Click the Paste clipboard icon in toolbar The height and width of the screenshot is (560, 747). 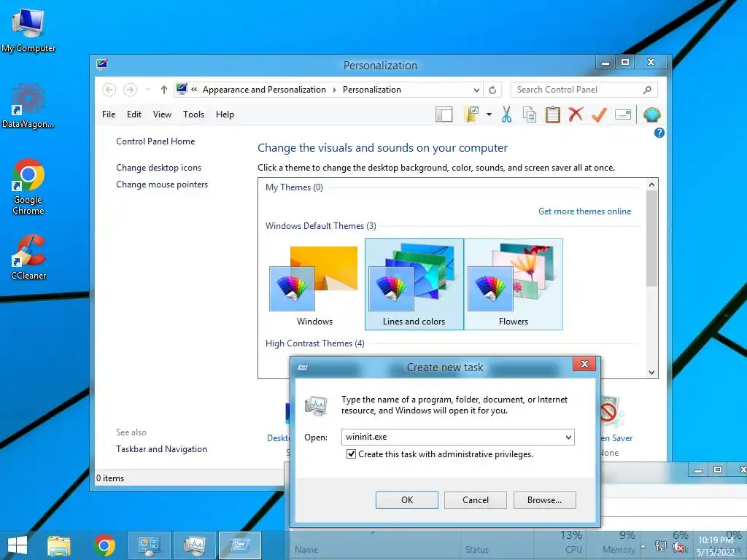553,114
